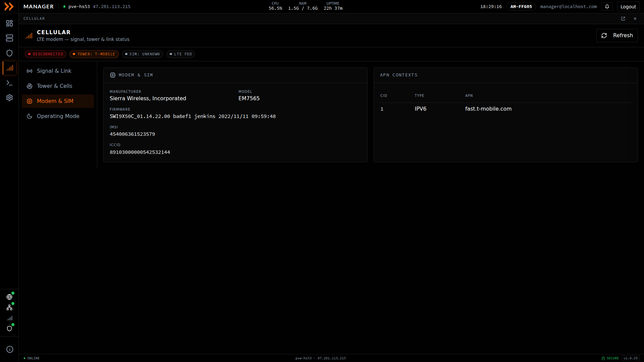
Task: Open the shield security icon in sidebar
Action: (9, 53)
